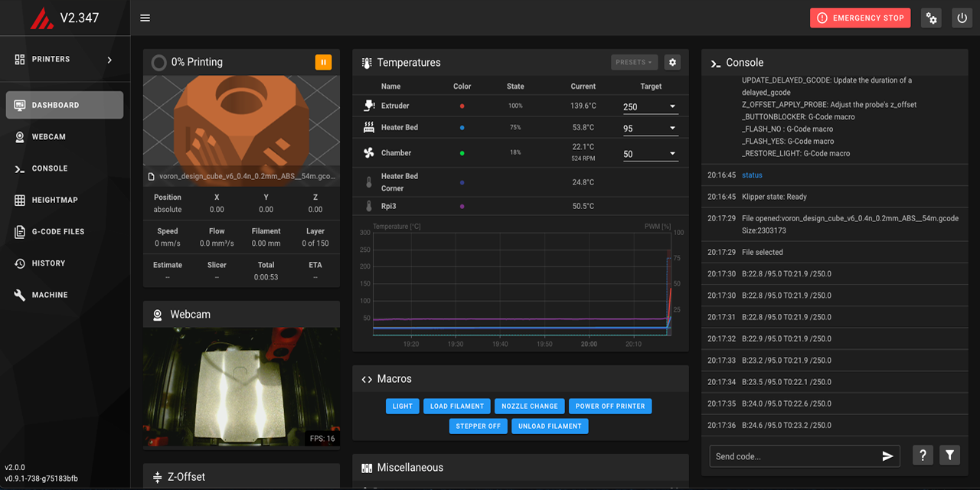Open the Heightmap section
Screen dimensions: 980x490
[51, 200]
